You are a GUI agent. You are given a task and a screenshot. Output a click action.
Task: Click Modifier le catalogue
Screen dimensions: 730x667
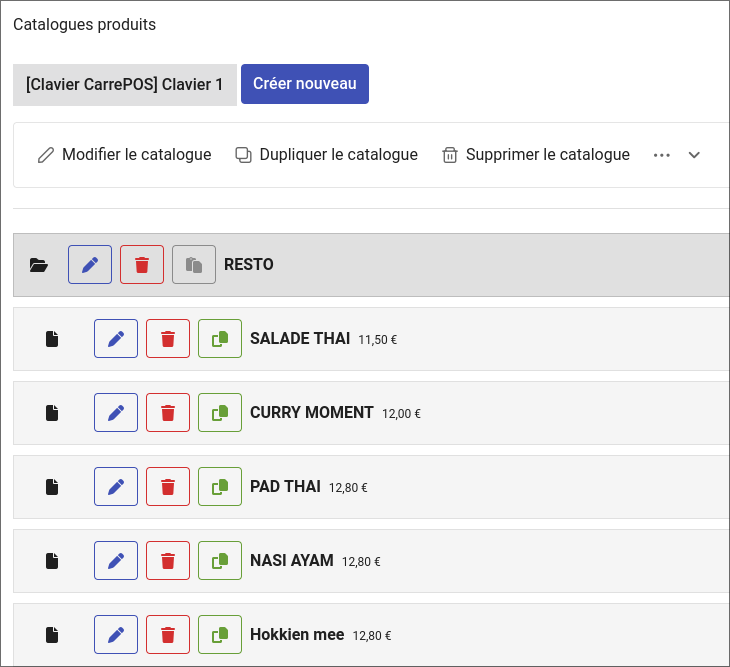pyautogui.click(x=124, y=155)
